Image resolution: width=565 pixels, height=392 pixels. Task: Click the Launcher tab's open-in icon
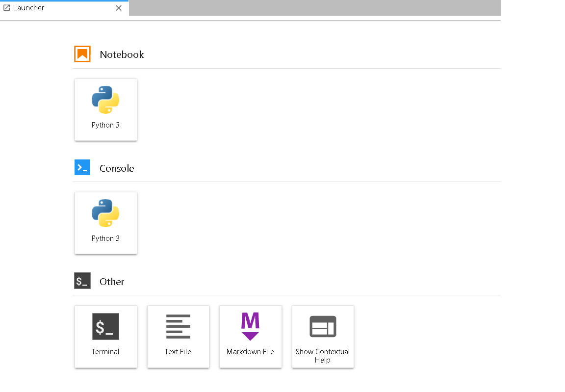point(6,7)
